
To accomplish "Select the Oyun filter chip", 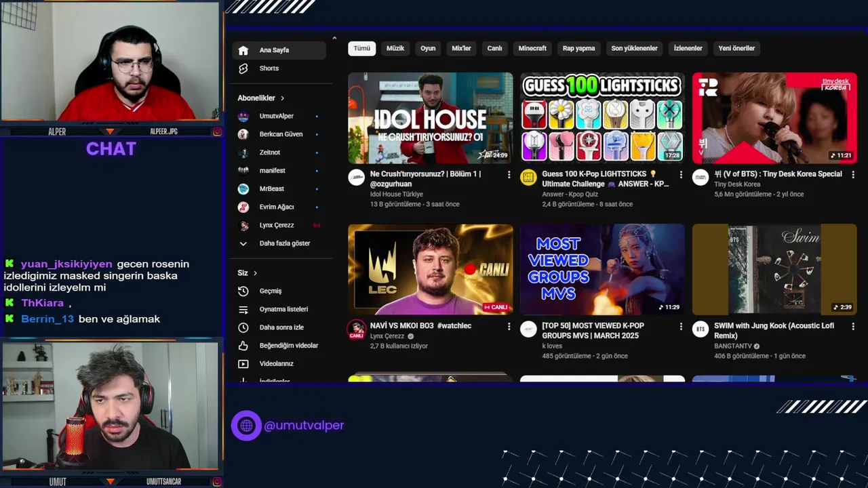I will (x=428, y=49).
